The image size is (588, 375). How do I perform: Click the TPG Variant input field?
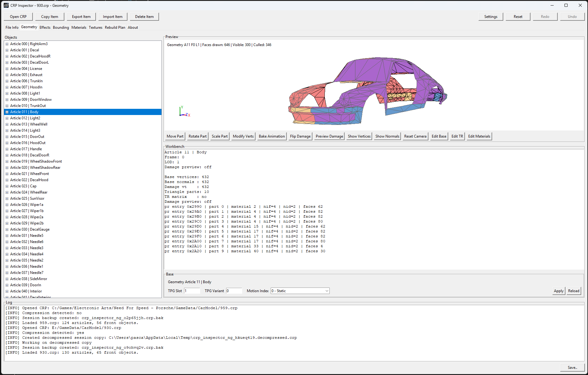click(234, 291)
